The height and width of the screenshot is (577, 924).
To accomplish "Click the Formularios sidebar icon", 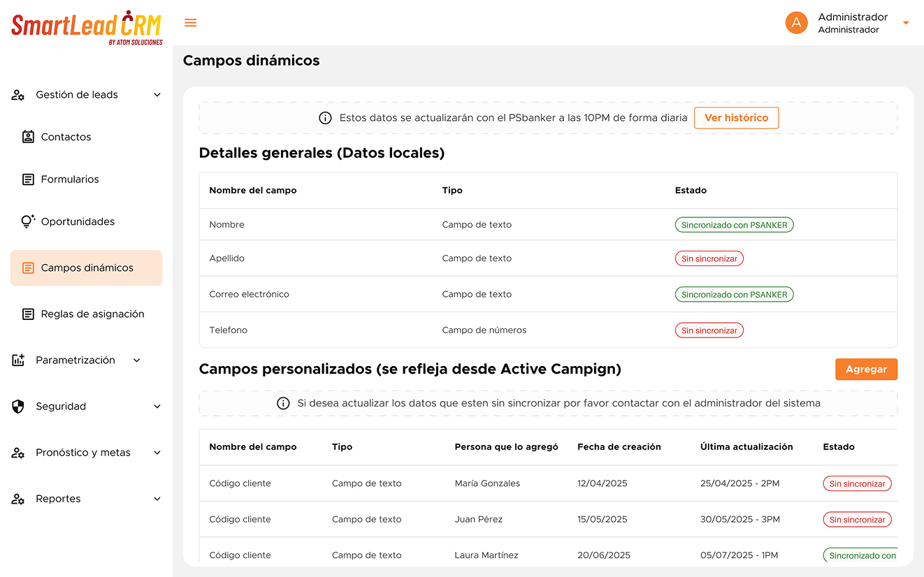I will [28, 180].
